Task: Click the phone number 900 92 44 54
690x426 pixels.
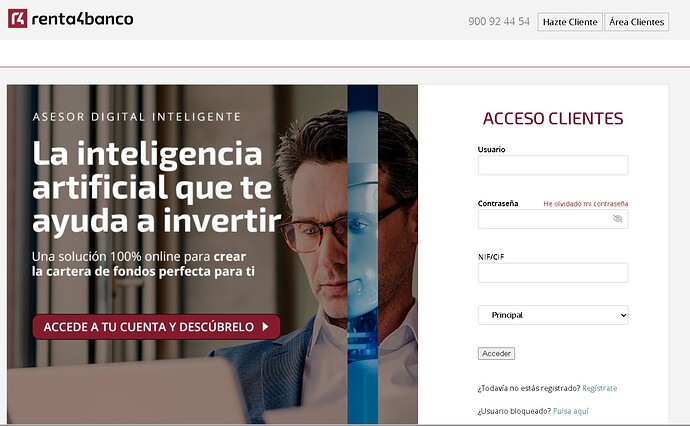Action: point(499,22)
